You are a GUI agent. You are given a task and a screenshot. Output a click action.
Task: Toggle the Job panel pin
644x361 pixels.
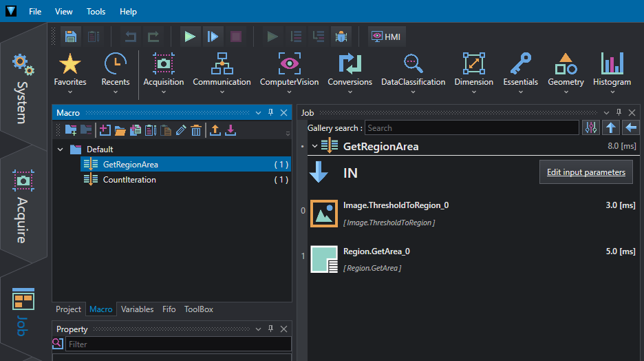[x=619, y=113]
